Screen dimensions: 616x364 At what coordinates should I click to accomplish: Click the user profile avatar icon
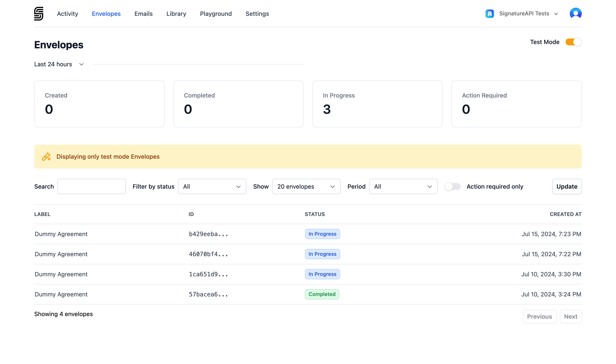coord(575,13)
